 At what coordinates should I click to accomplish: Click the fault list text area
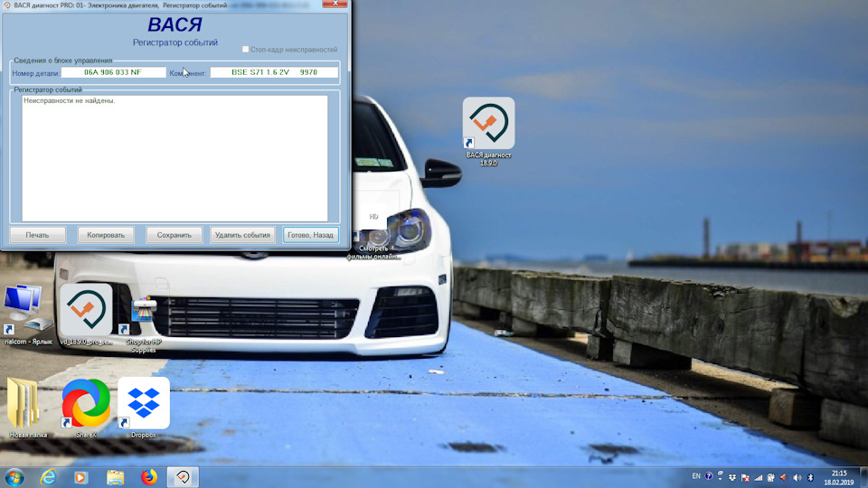point(175,158)
